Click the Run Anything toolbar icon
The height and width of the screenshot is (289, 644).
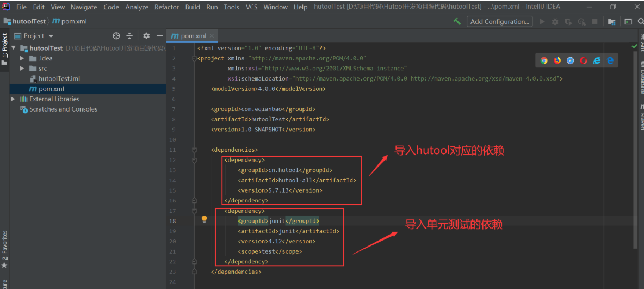[628, 21]
